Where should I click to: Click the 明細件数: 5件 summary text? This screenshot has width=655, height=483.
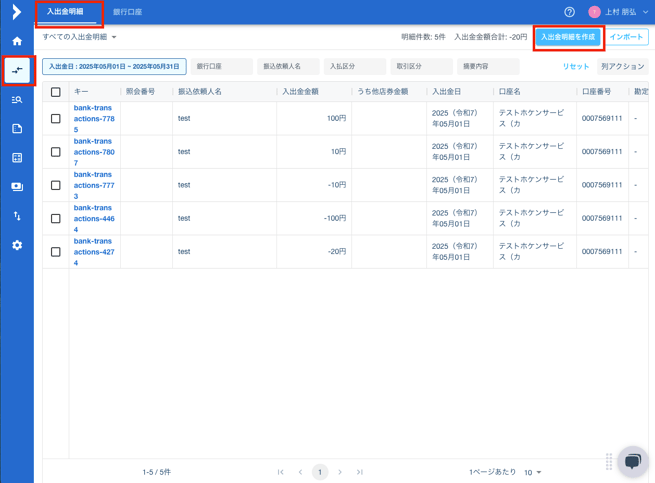[423, 37]
